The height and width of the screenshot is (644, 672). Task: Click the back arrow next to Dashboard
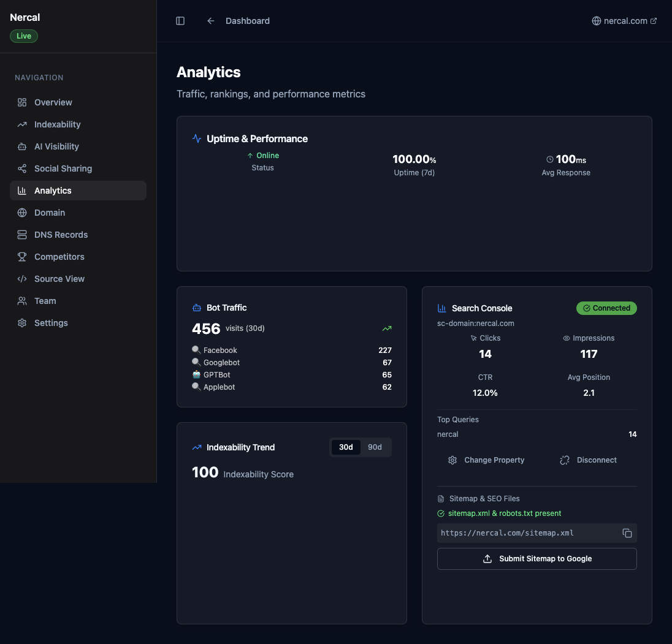pos(210,21)
